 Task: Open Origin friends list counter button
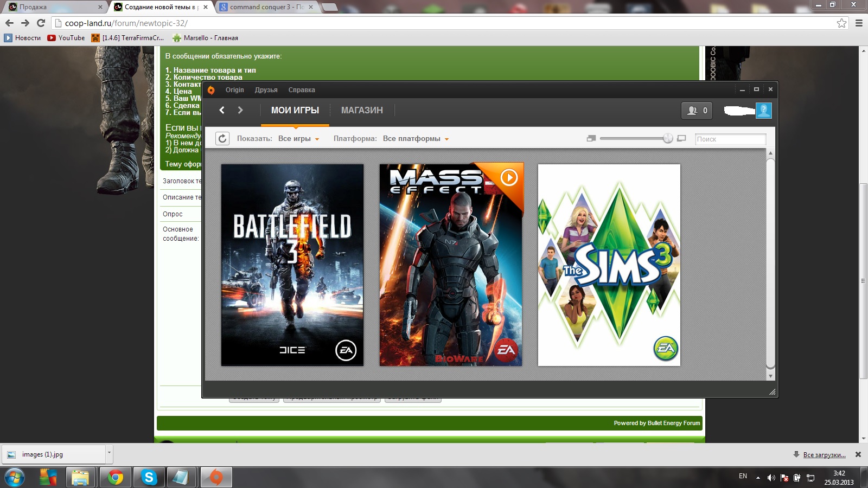[x=697, y=111]
